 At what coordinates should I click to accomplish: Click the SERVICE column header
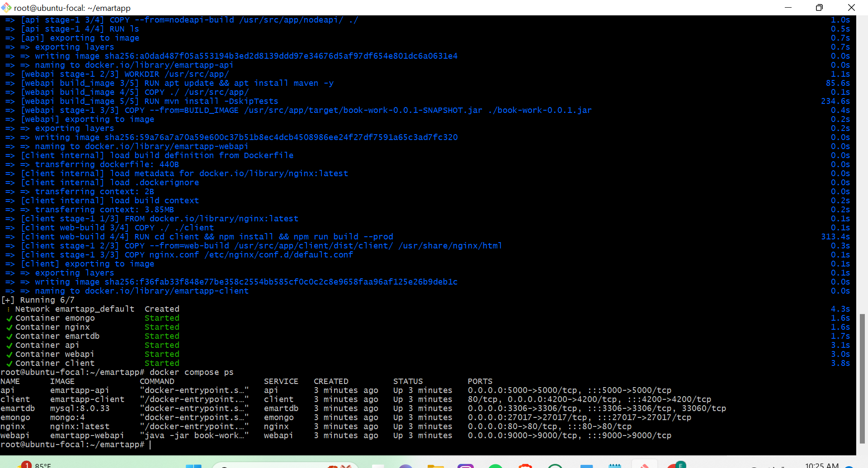(281, 381)
